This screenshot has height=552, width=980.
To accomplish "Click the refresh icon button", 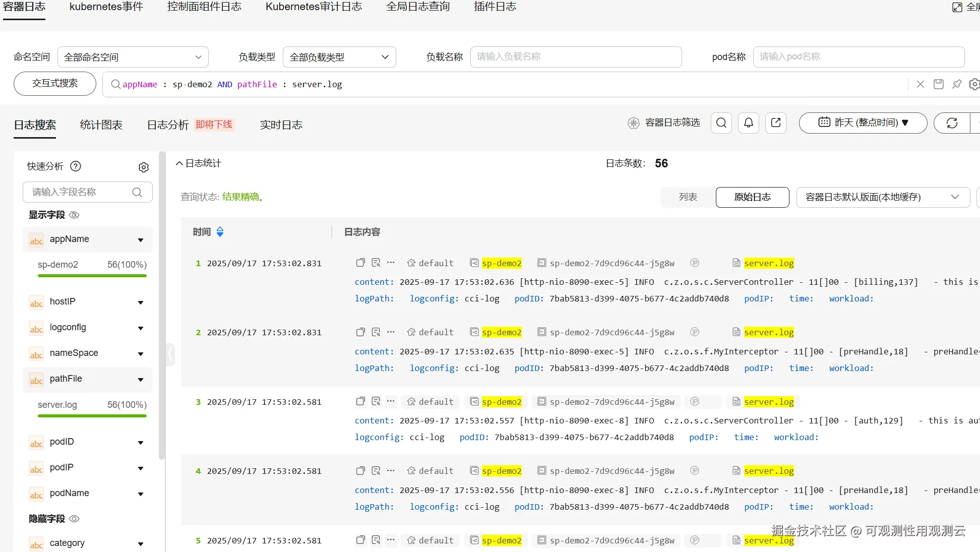I will click(952, 123).
